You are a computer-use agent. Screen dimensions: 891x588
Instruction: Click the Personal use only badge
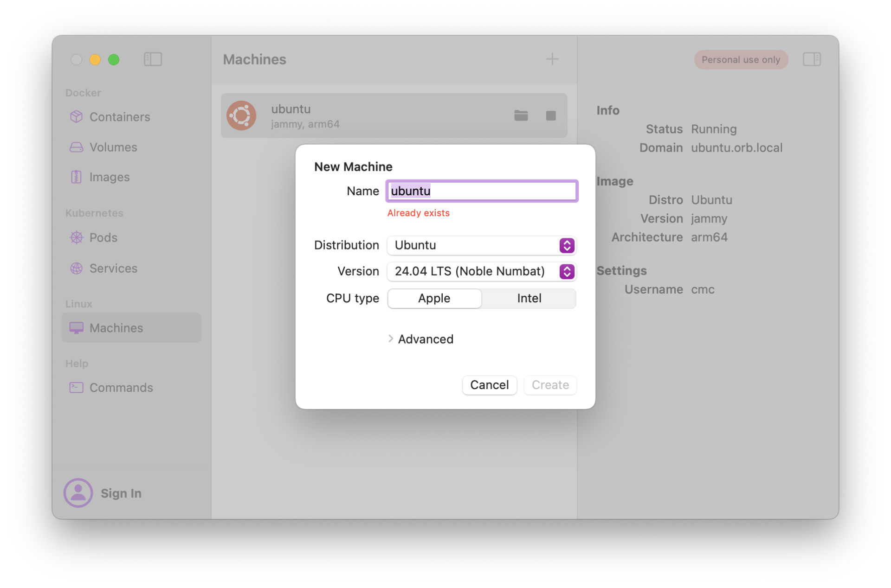[x=741, y=59]
